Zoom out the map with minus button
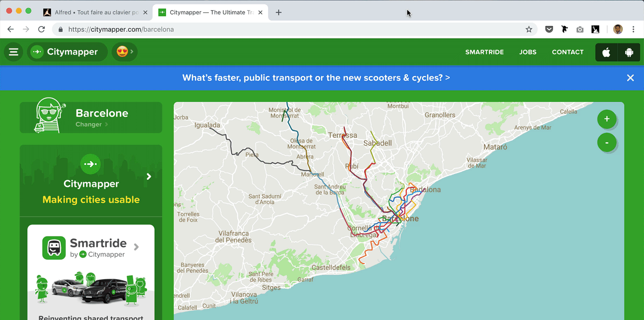The width and height of the screenshot is (644, 320). pyautogui.click(x=606, y=143)
